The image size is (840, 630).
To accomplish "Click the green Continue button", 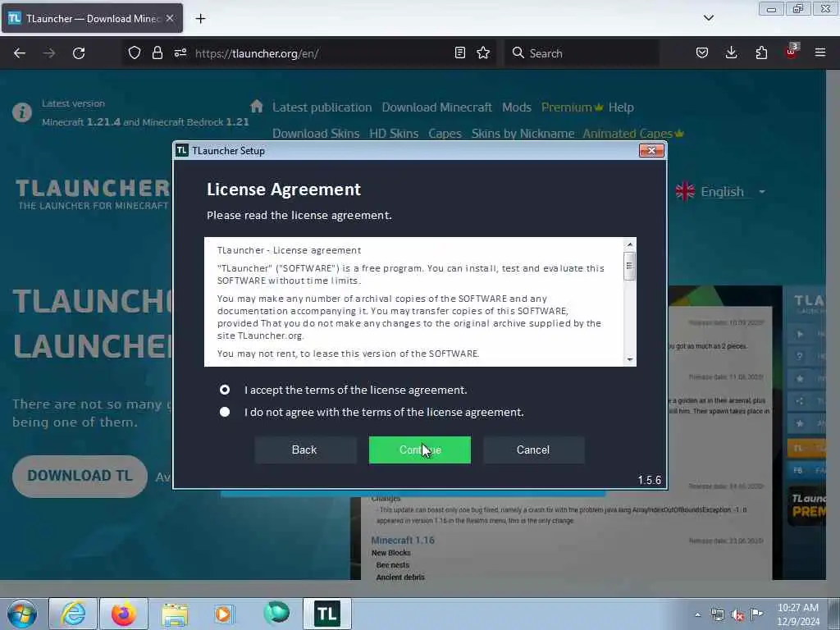I will coord(419,450).
